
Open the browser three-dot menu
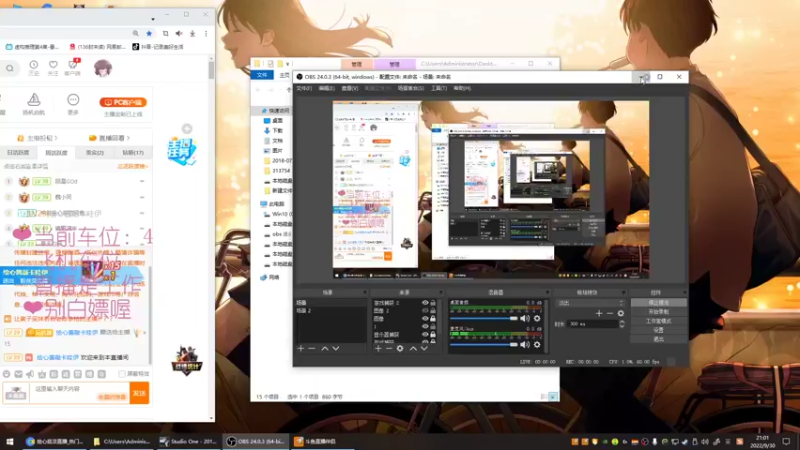[206, 33]
